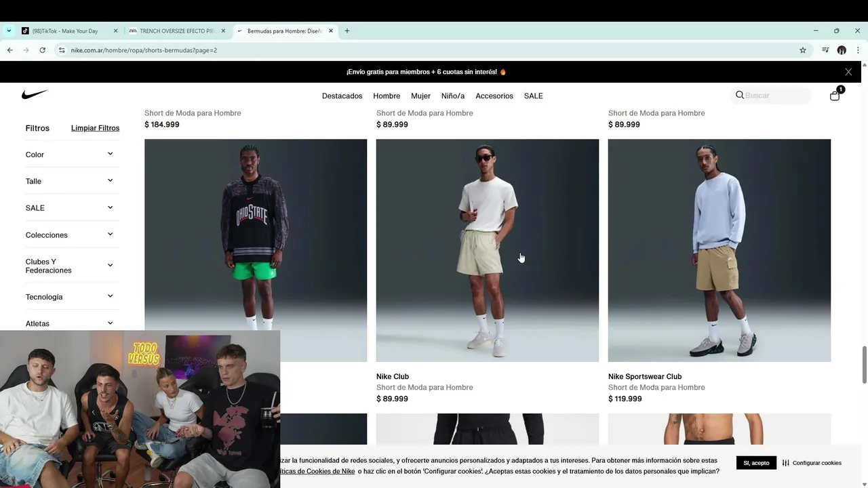This screenshot has width=868, height=488.
Task: Click the Filtros heading
Action: coord(37,128)
